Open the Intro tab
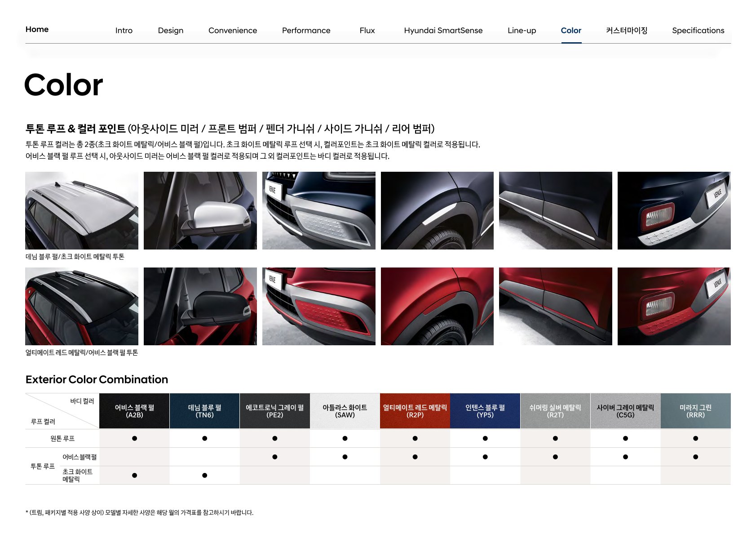756x535 pixels. 124,31
